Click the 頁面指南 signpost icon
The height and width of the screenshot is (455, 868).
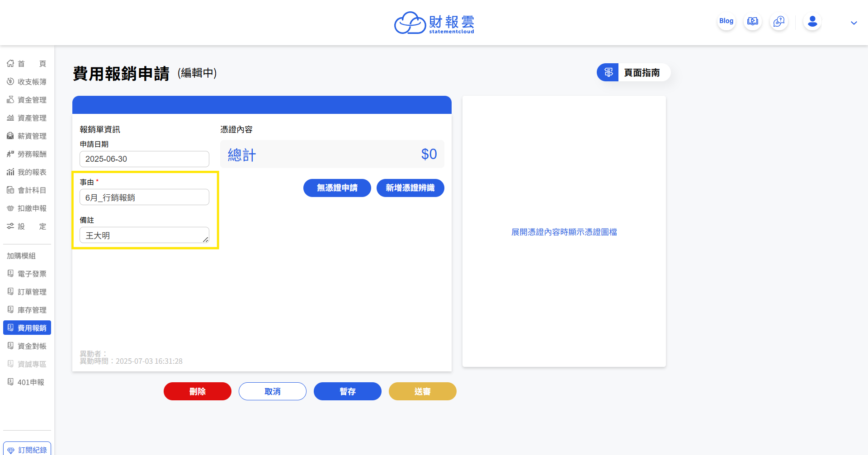pyautogui.click(x=608, y=72)
